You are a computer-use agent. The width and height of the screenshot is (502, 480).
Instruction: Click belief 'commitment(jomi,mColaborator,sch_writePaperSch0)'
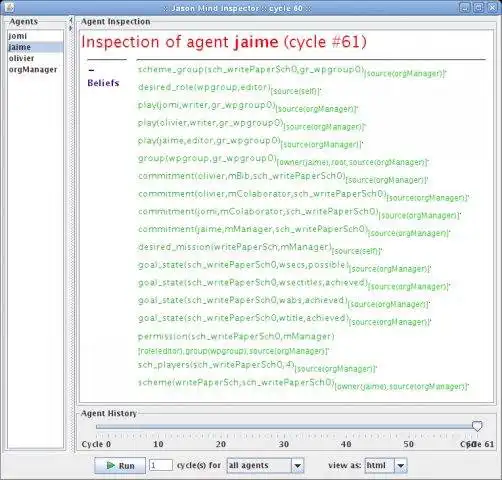[258, 211]
